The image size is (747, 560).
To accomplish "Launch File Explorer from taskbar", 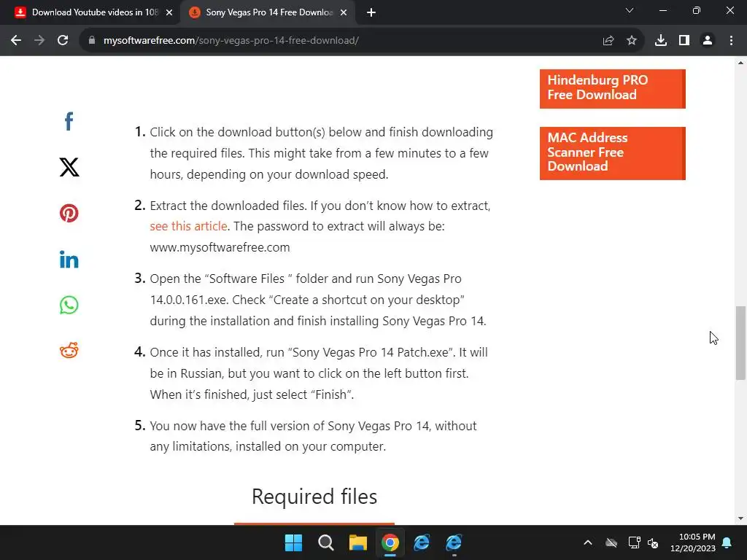I will pos(357,542).
